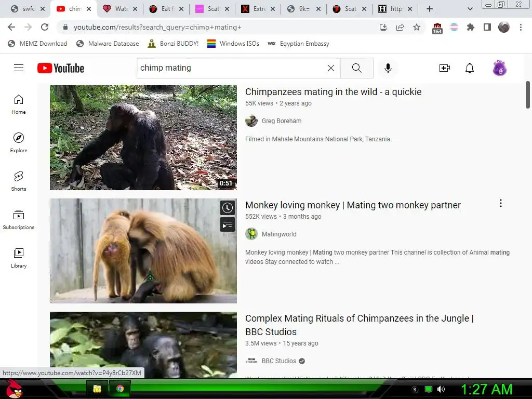Open Malware Database bookmark
The width and height of the screenshot is (532, 399).
(x=108, y=44)
